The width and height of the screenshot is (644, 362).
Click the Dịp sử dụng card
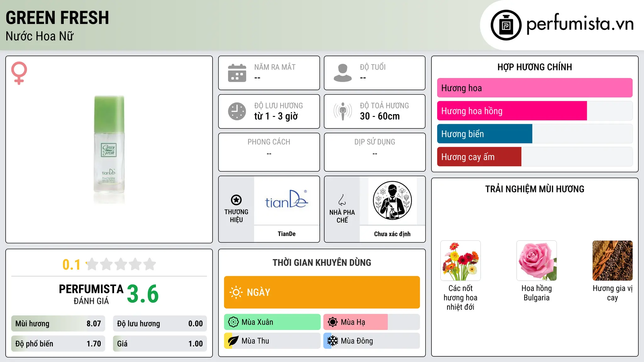coord(375,152)
